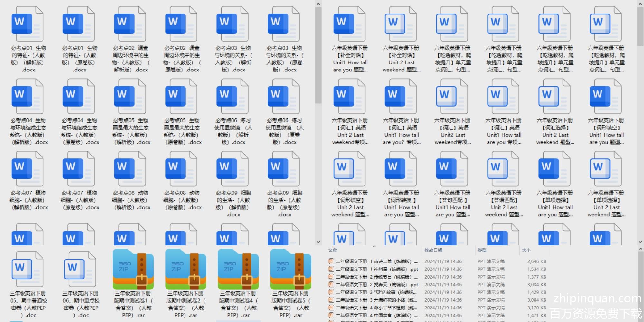The image size is (644, 322).
Task: Click the left pane vertical scrollbar thumb
Action: click(x=318, y=55)
